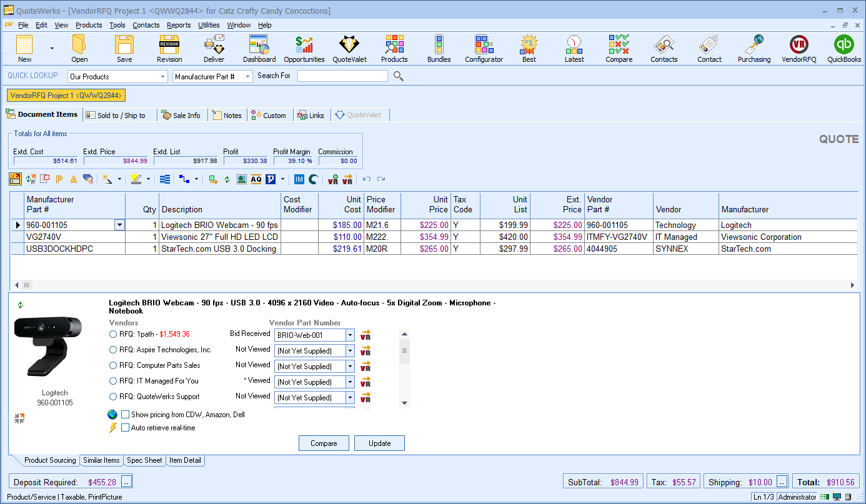Image resolution: width=866 pixels, height=504 pixels.
Task: Open the Purchasing toolbar icon
Action: click(754, 48)
